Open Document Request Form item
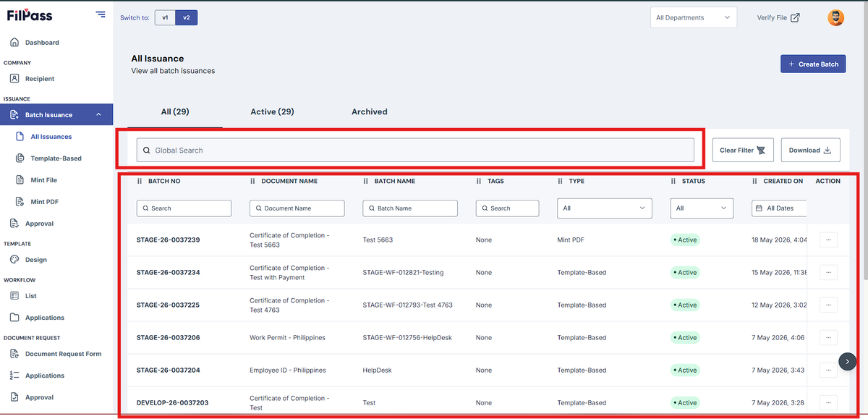This screenshot has width=868, height=419. [63, 354]
